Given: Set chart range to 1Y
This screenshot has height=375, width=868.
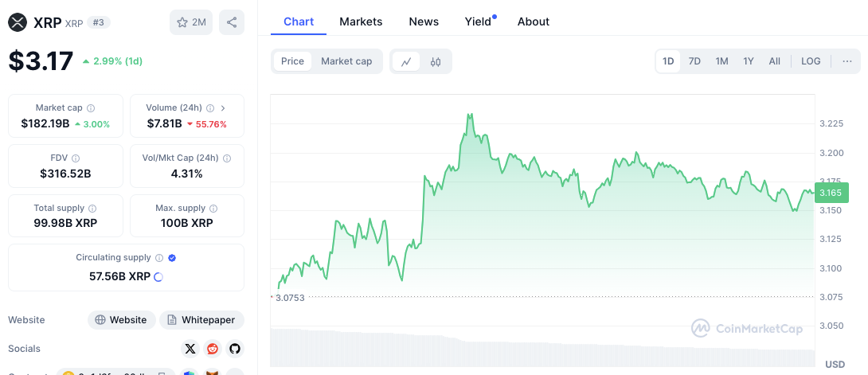Looking at the screenshot, I should (x=749, y=61).
